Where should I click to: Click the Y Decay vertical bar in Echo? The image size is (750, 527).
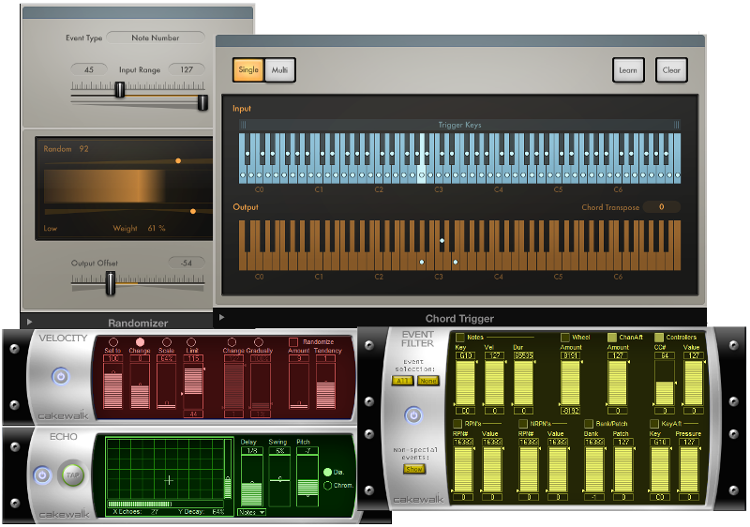pos(228,470)
